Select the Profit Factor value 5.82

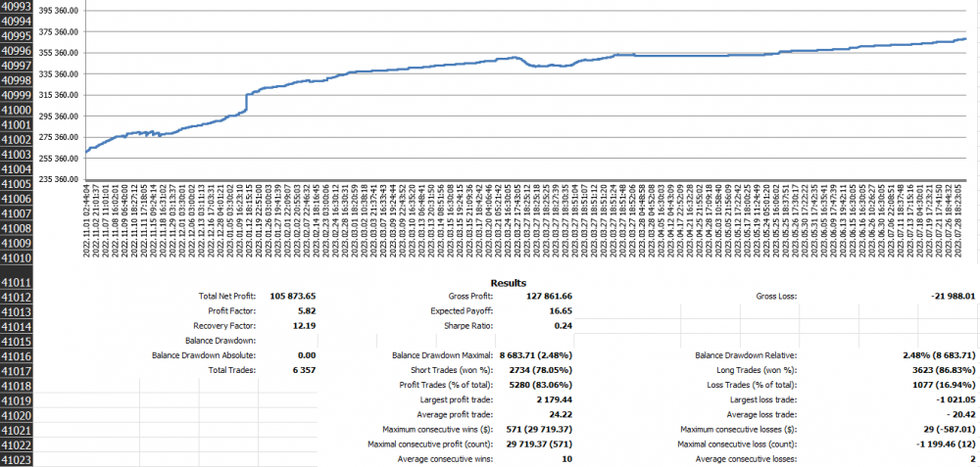coord(303,310)
